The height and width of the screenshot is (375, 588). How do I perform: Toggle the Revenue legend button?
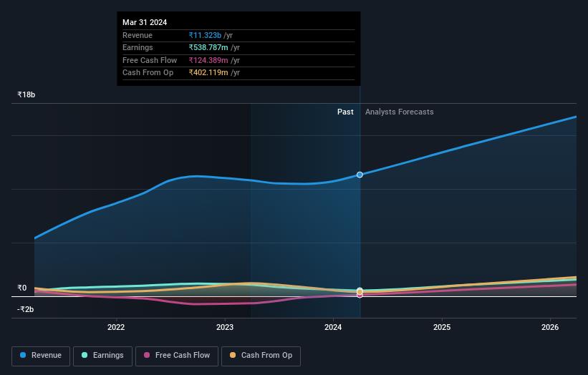[x=41, y=356]
